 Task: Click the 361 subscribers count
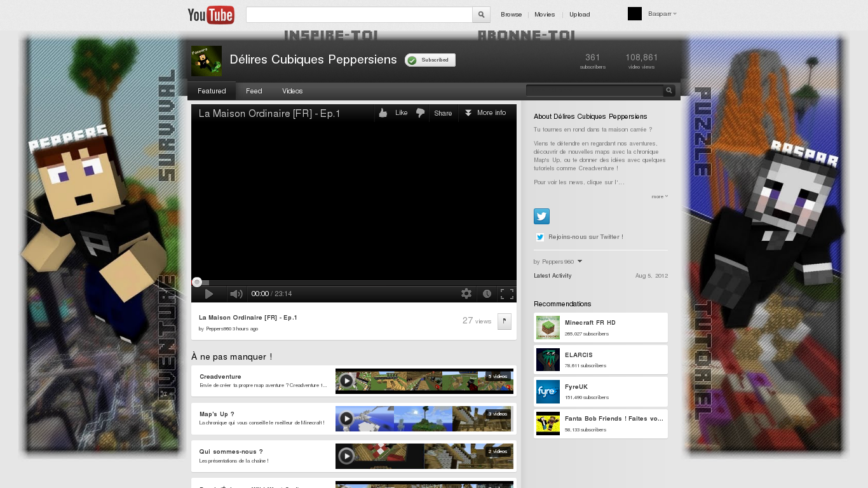(593, 61)
